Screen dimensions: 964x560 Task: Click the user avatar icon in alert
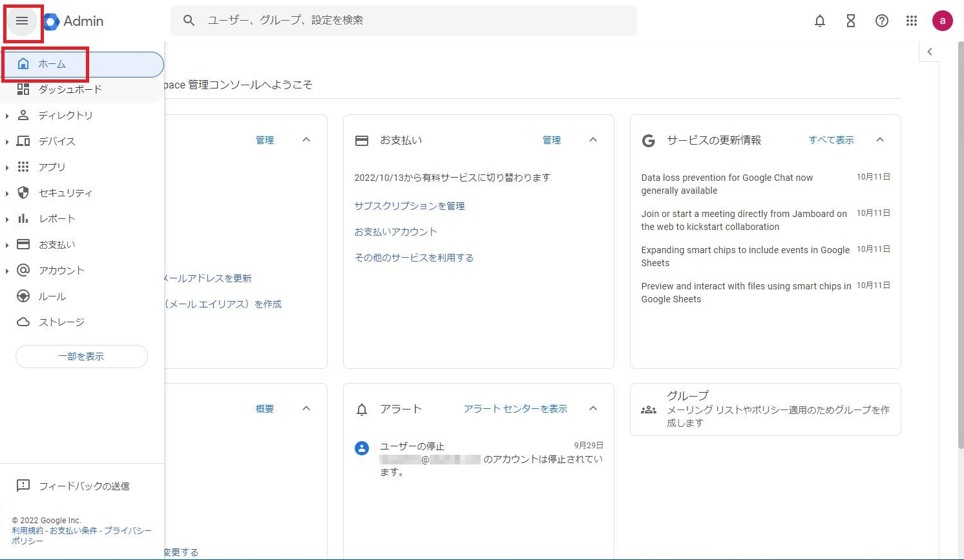coord(362,448)
